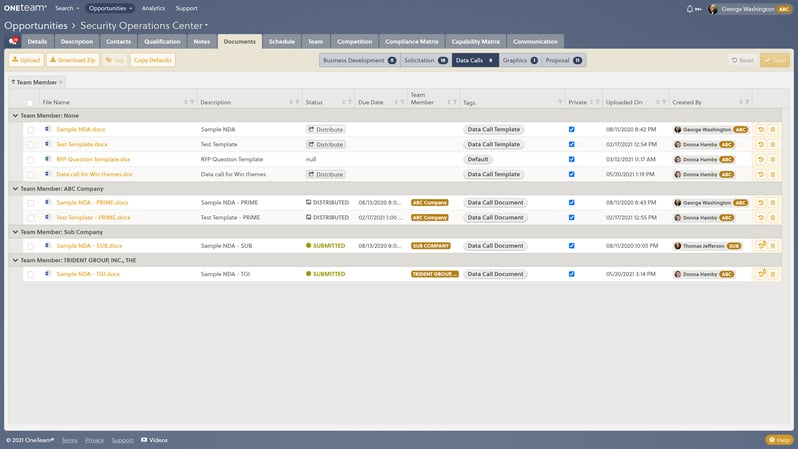Click the Opportunities breadcrumb link
This screenshot has height=449, width=798.
[36, 25]
